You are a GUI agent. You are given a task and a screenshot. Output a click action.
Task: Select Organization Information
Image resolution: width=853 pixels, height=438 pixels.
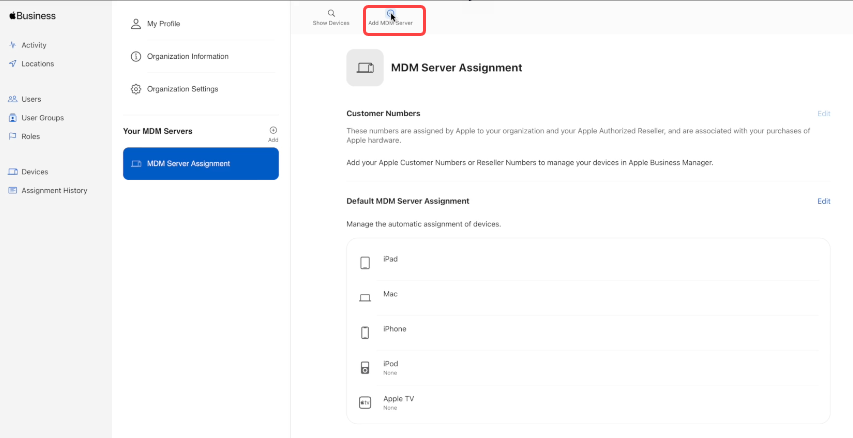point(187,56)
